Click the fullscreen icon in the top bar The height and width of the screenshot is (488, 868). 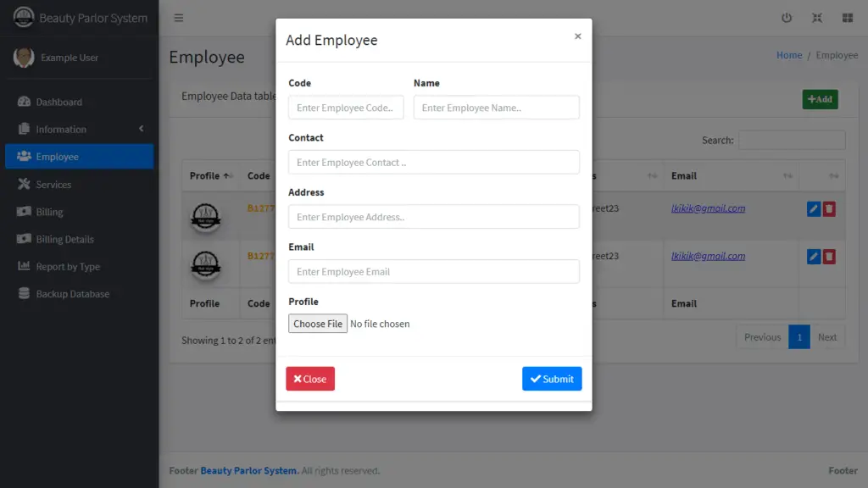click(816, 17)
